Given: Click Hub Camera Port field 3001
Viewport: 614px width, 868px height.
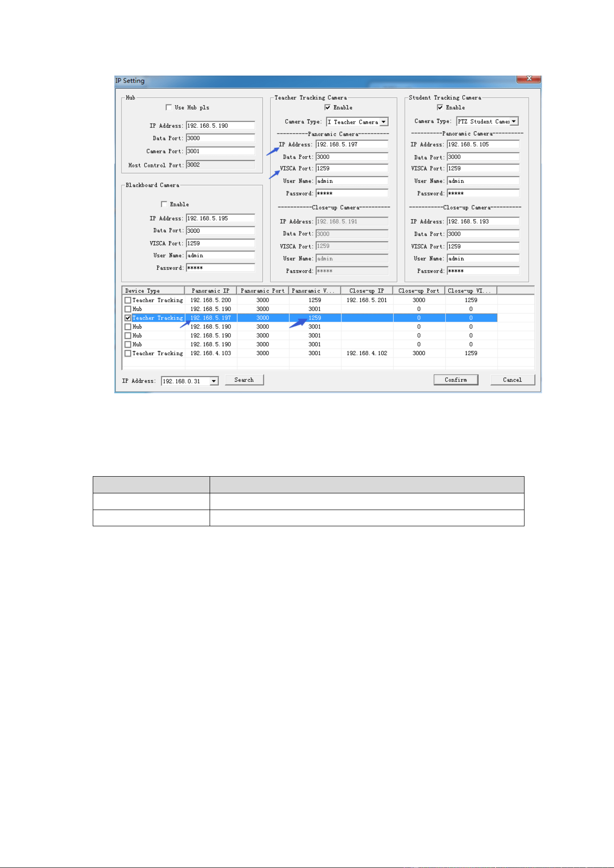Looking at the screenshot, I should point(220,151).
